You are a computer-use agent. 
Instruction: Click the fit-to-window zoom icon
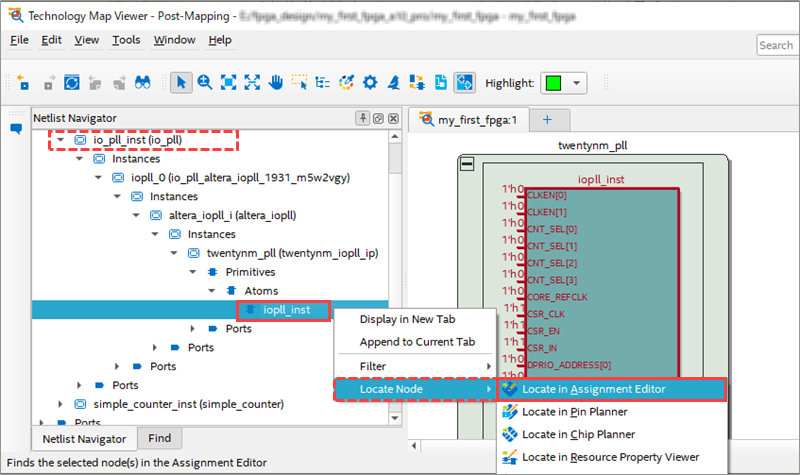229,83
